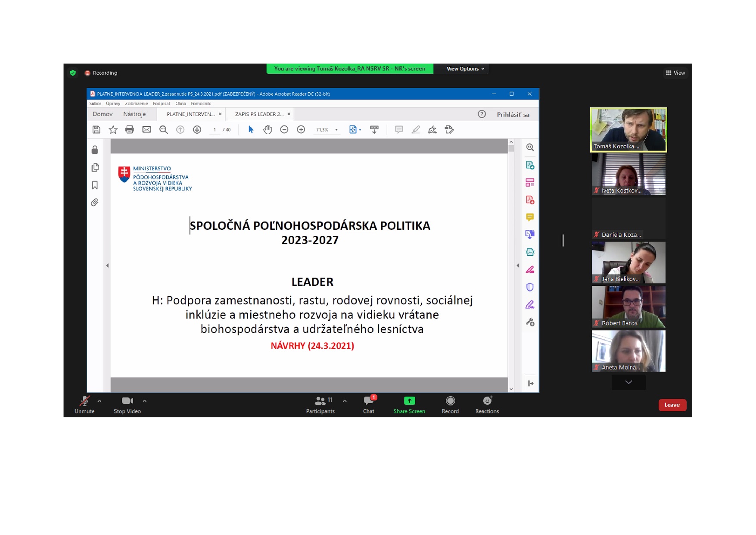
Task: Select Róbert Baros video thumbnail
Action: (628, 307)
